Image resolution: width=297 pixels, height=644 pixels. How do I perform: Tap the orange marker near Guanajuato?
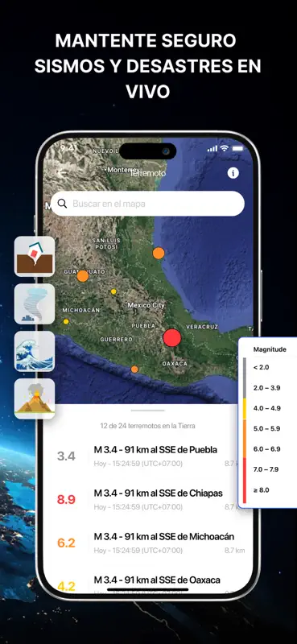coord(83,276)
